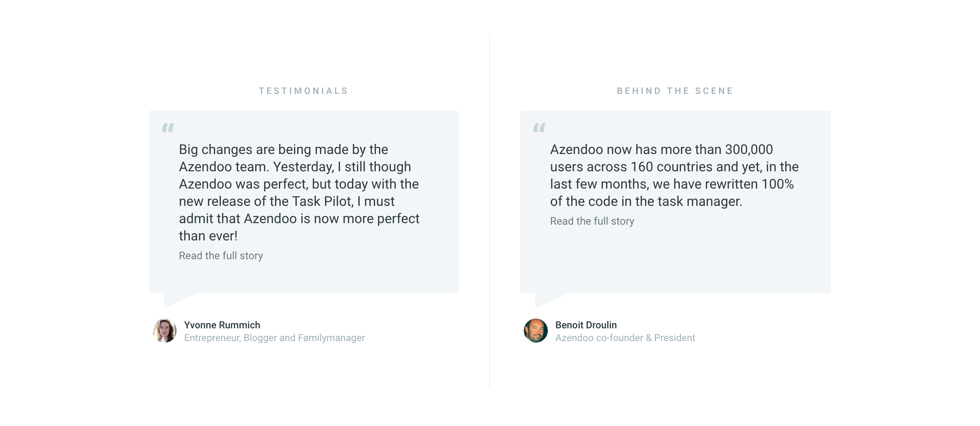Click the BEHIND THE SCENE heading

(675, 91)
